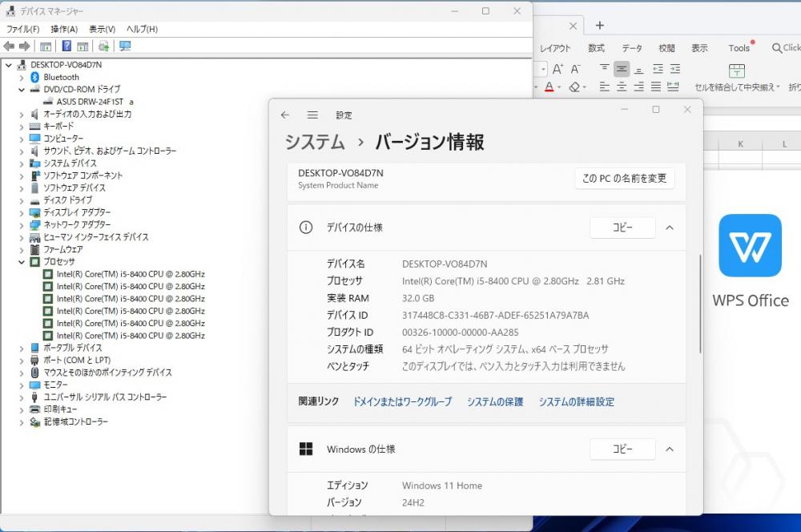The height and width of the screenshot is (532, 801).
Task: Expand the ディスプレイ アダプター node
Action: point(22,213)
